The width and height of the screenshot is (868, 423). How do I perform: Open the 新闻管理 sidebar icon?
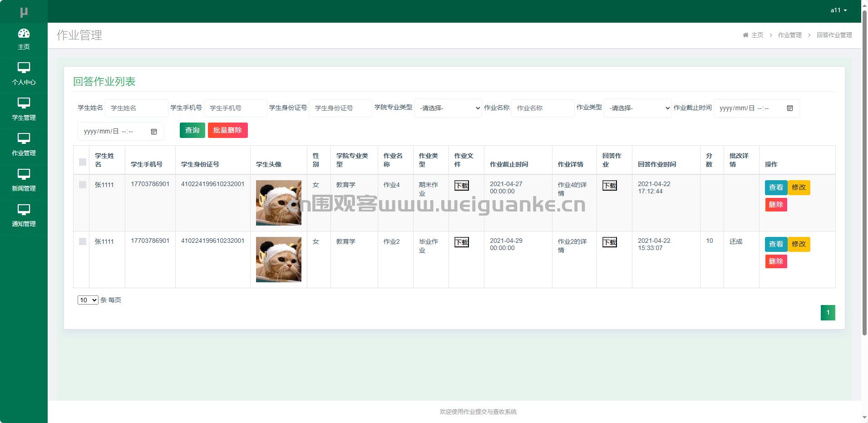click(24, 179)
